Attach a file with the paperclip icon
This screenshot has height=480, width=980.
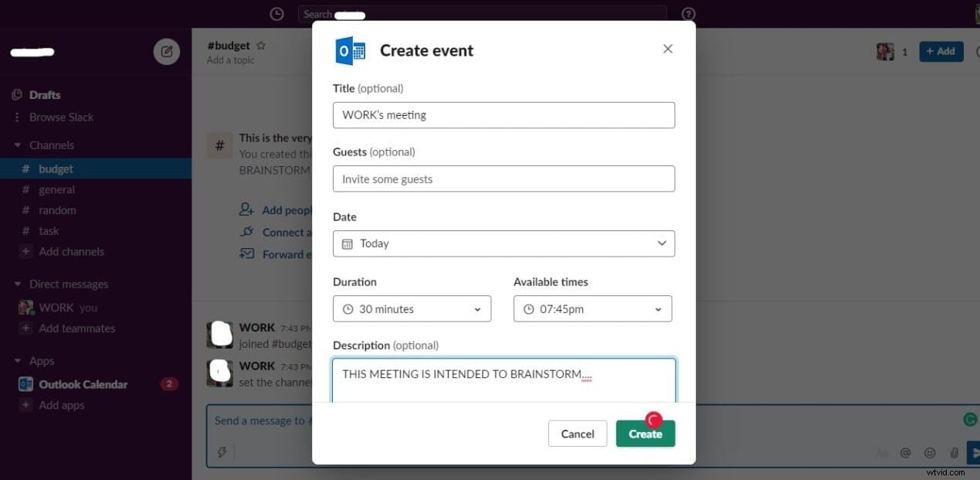955,453
